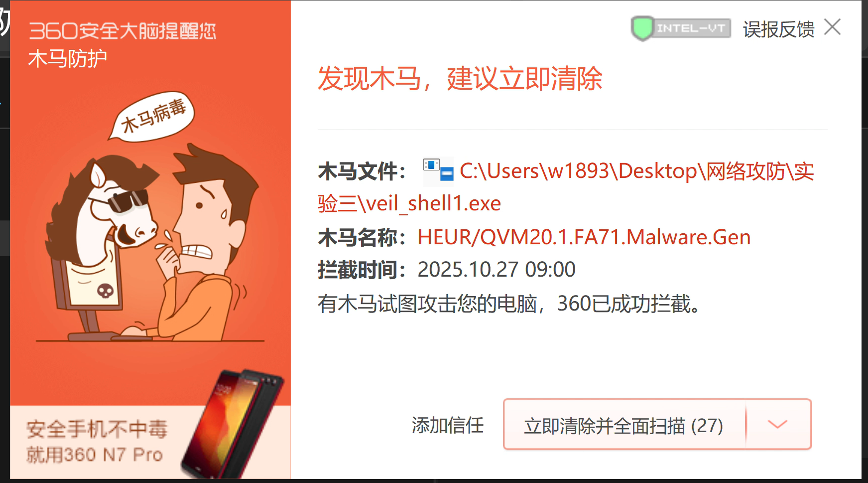Click the veil_shell1.exe file icon
The height and width of the screenshot is (483, 868).
438,171
